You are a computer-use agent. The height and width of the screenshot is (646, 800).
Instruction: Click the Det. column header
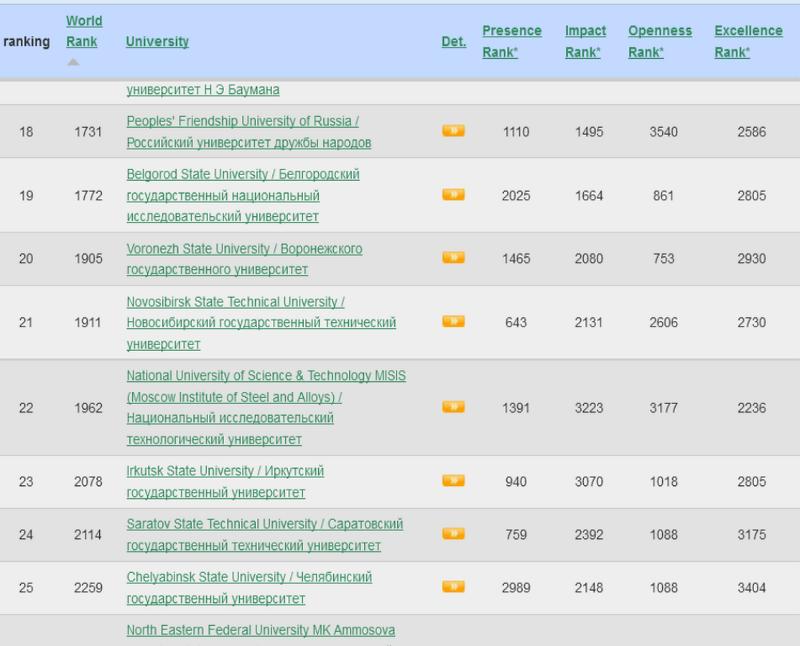[453, 42]
